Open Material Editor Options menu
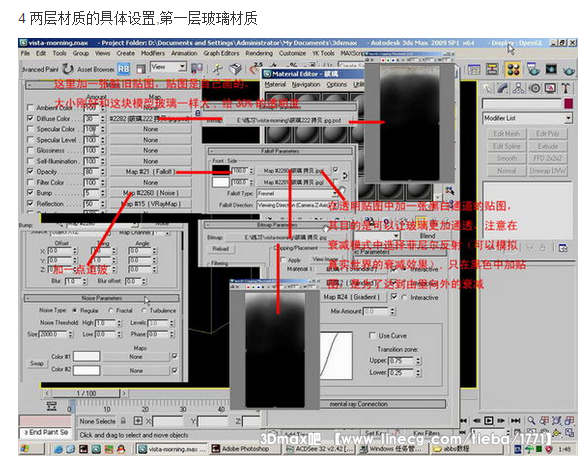 pyautogui.click(x=336, y=84)
